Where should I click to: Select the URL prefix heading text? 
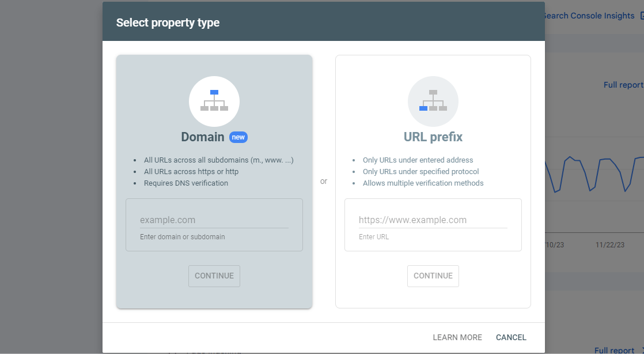tap(433, 137)
